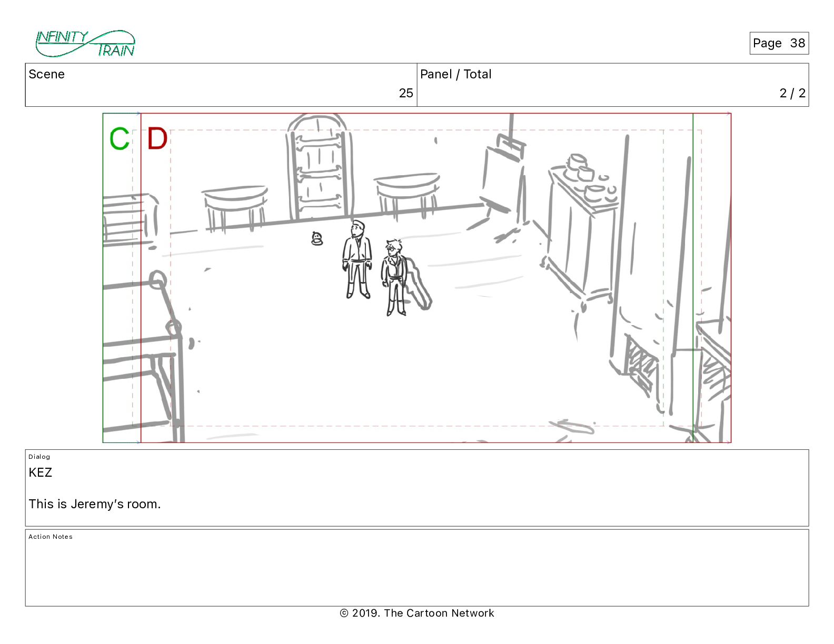Click the line "This is Jeremy's room."
This screenshot has height=644, width=834.
(95, 504)
